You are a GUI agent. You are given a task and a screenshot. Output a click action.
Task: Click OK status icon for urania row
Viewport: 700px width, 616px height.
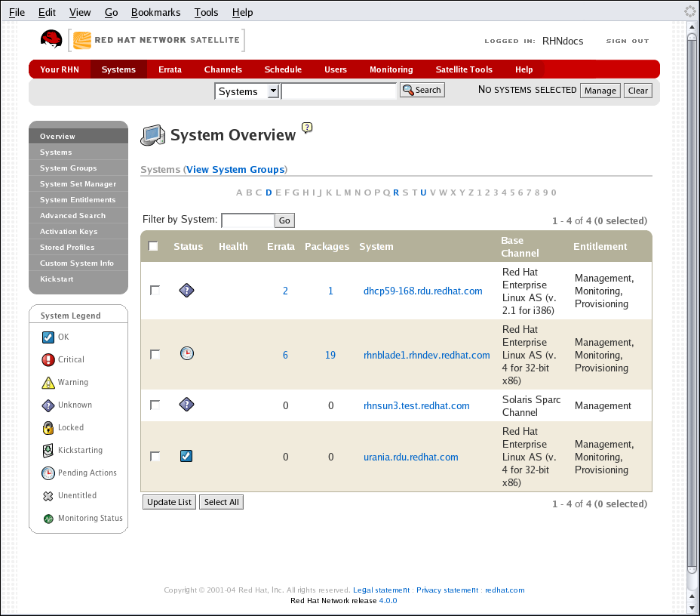point(186,456)
